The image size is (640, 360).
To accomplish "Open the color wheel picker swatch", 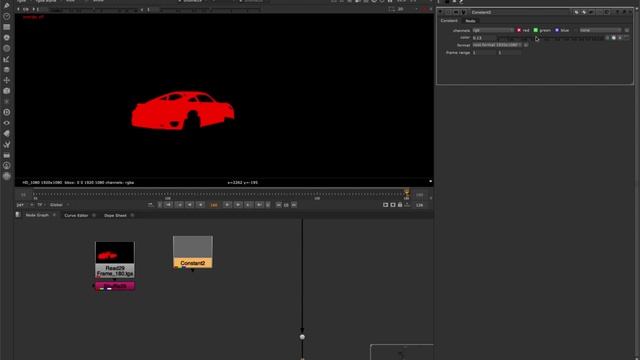I will pos(613,38).
